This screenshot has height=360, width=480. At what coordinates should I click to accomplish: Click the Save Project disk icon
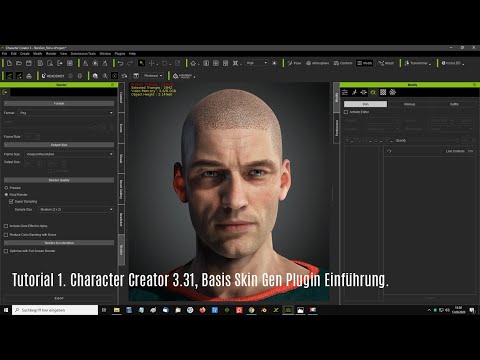click(29, 63)
